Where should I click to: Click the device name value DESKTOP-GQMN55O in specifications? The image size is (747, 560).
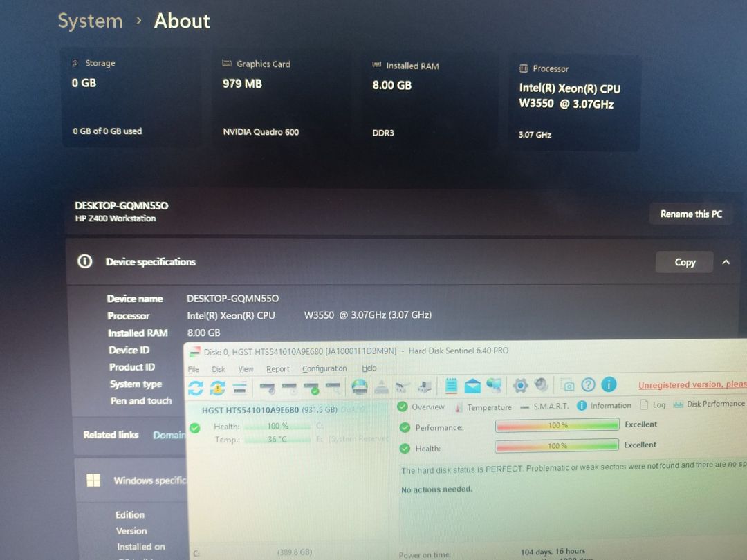(x=232, y=299)
